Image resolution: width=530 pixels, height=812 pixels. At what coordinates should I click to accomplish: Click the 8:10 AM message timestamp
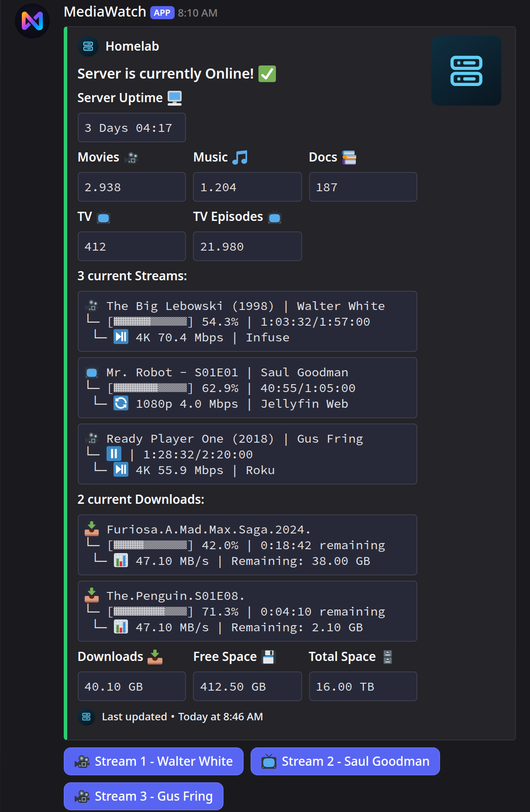[x=197, y=13]
